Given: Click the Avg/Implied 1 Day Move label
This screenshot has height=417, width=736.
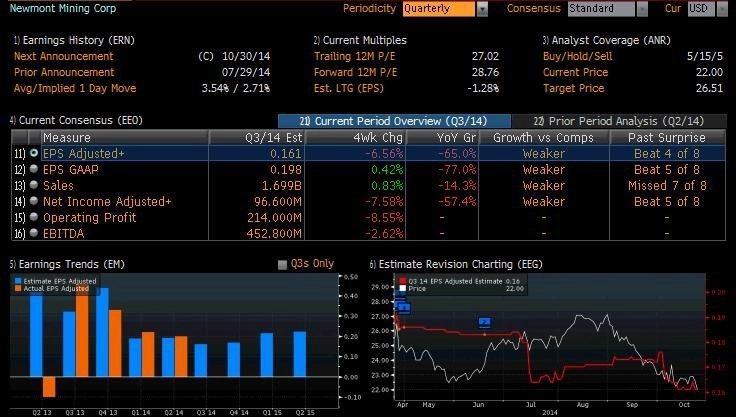Looking at the screenshot, I should 75,88.
